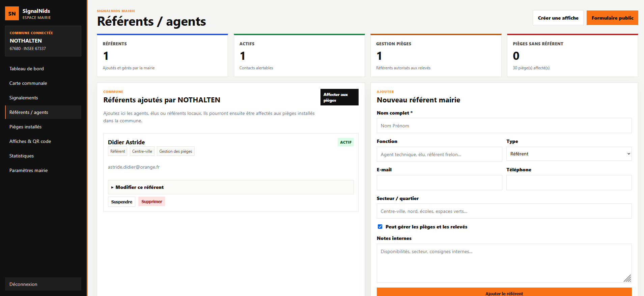Open Pièges installés page
The image size is (644, 296).
coord(43,127)
